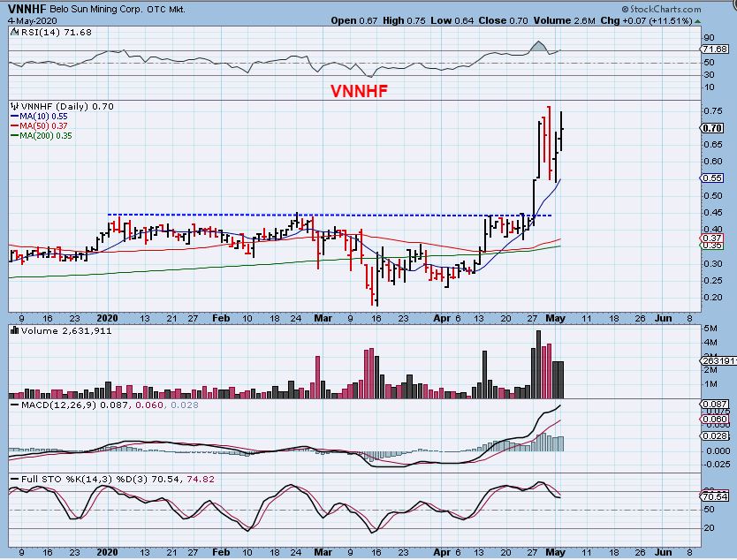
Task: Click the May label under the price panel
Action: click(x=555, y=319)
